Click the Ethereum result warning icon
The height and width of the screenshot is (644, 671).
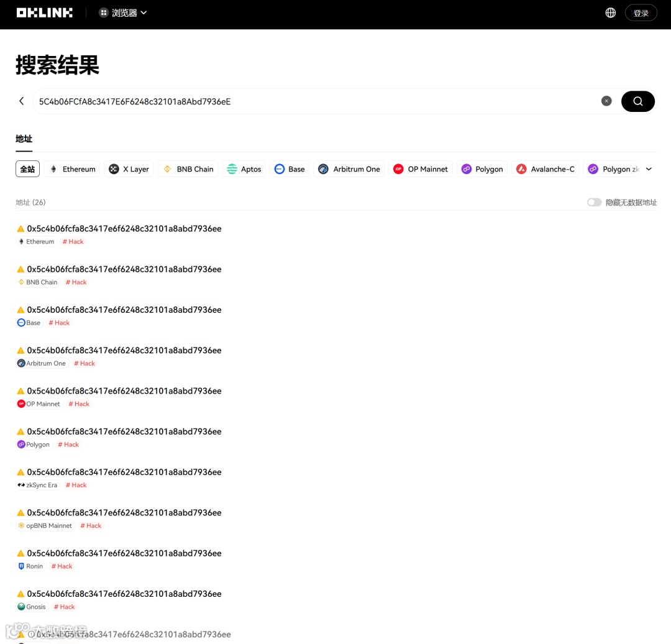click(x=21, y=229)
